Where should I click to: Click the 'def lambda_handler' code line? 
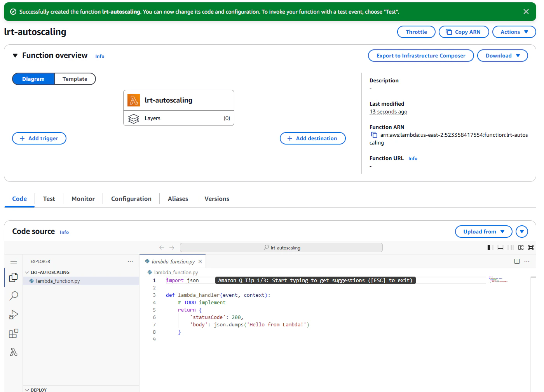[218, 295]
